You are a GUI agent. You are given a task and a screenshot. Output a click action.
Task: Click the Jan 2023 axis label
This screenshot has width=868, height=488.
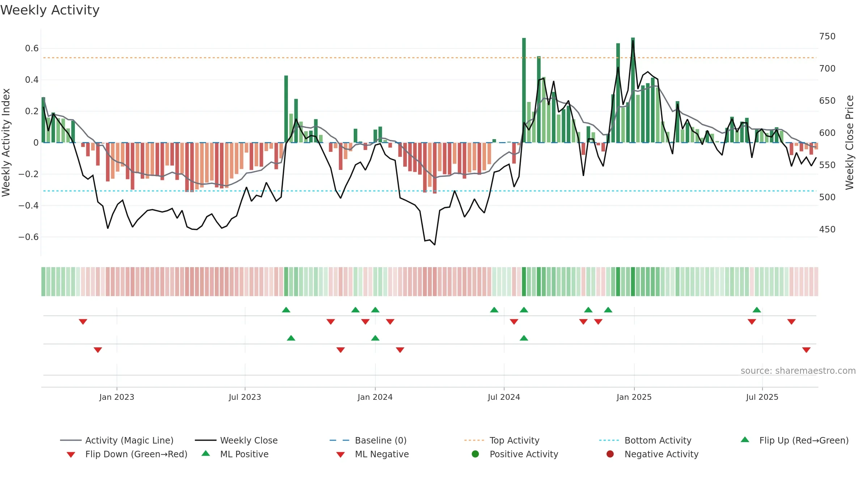tap(117, 397)
